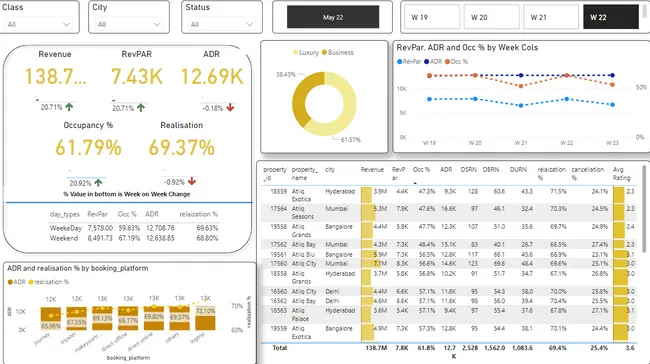Click the RevPar legend marker in line chart
This screenshot has width=650, height=364.
coord(400,61)
